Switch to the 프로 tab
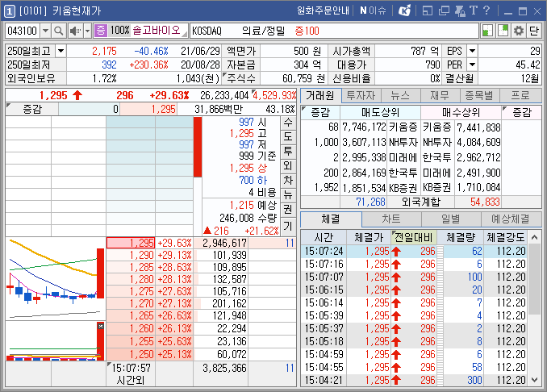Viewport: 547px width, 392px height. 520,95
